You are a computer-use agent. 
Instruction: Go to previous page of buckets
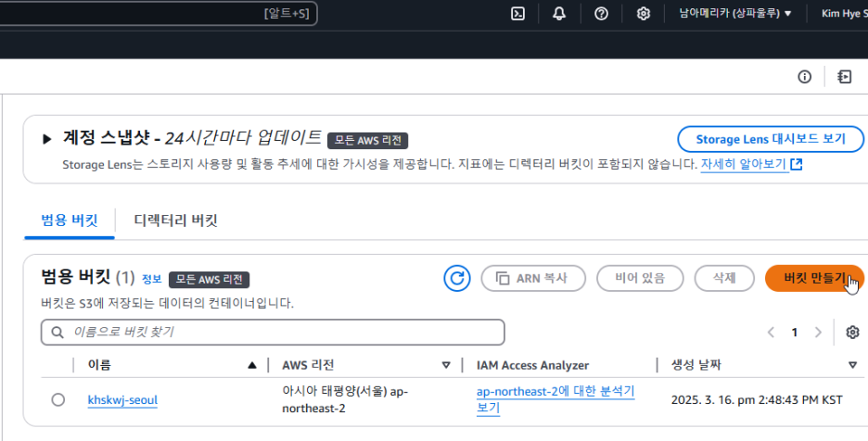tap(771, 332)
